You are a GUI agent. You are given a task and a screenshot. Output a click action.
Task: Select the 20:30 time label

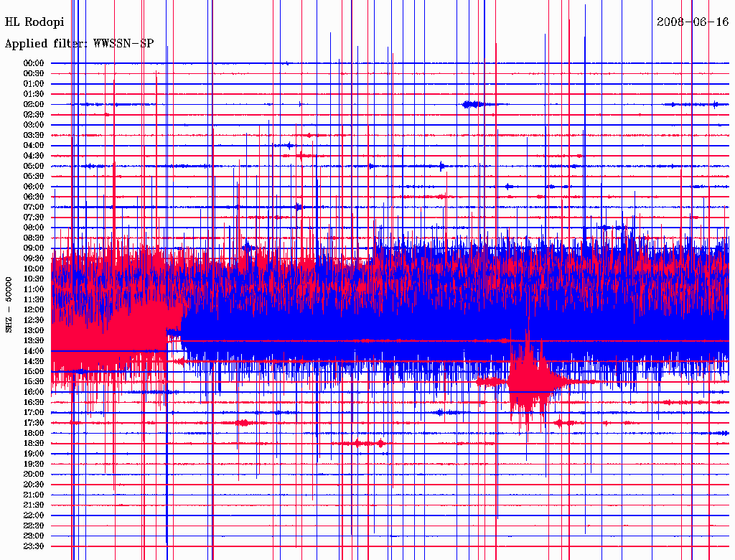click(34, 485)
